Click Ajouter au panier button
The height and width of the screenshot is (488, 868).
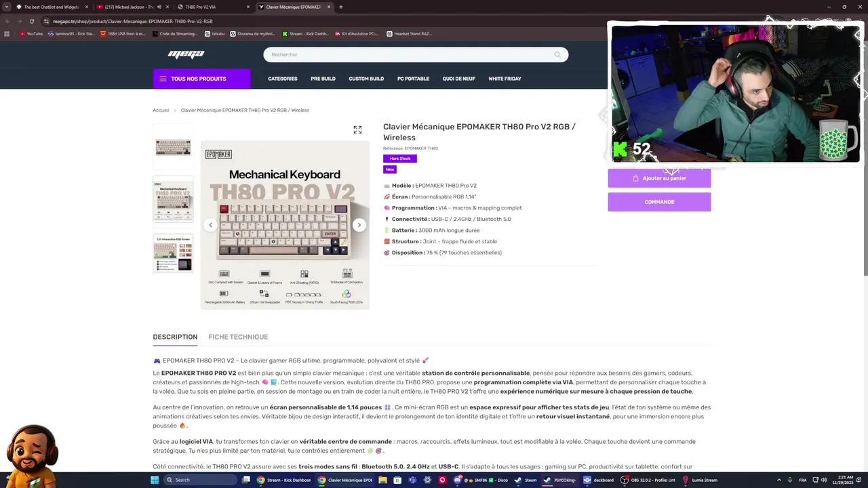coord(659,178)
